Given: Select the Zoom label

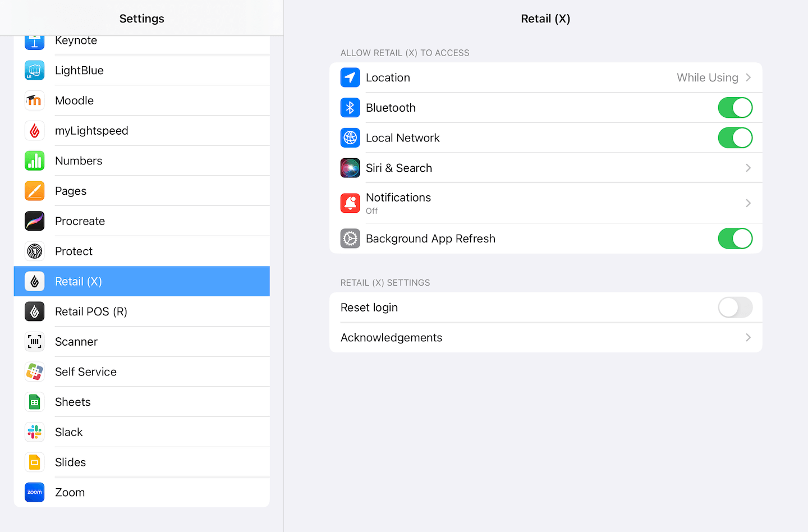Looking at the screenshot, I should click(x=70, y=492).
